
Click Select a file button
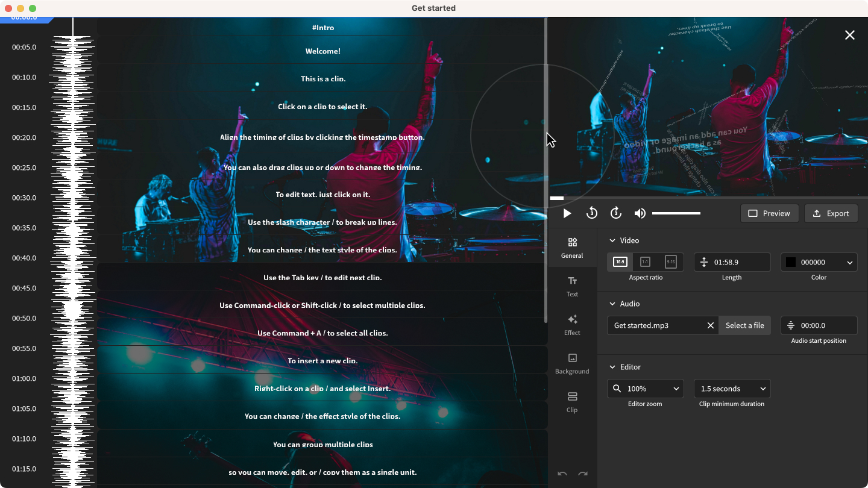pos(744,325)
